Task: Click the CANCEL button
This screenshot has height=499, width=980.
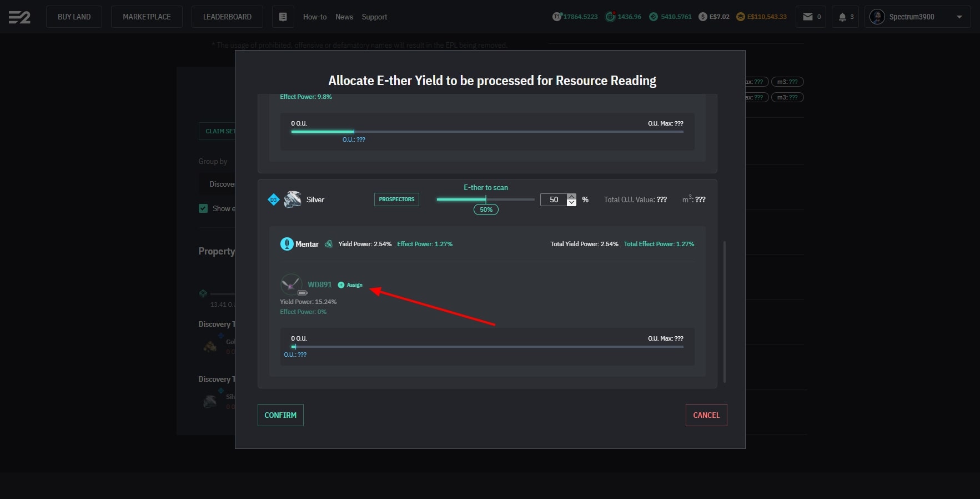Action: (x=706, y=415)
